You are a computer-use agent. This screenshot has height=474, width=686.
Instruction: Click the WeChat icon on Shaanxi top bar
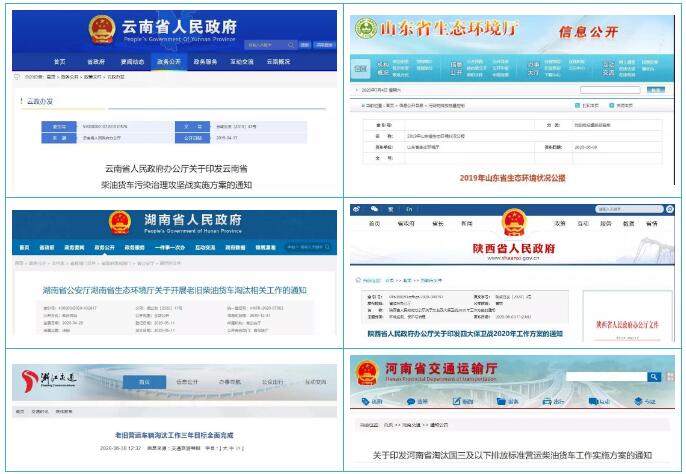click(374, 209)
